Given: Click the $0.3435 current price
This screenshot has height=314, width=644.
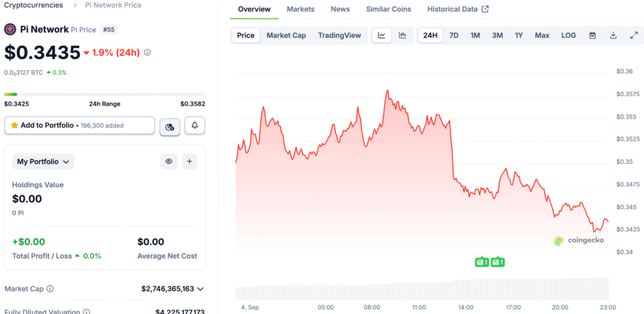Looking at the screenshot, I should (x=42, y=53).
